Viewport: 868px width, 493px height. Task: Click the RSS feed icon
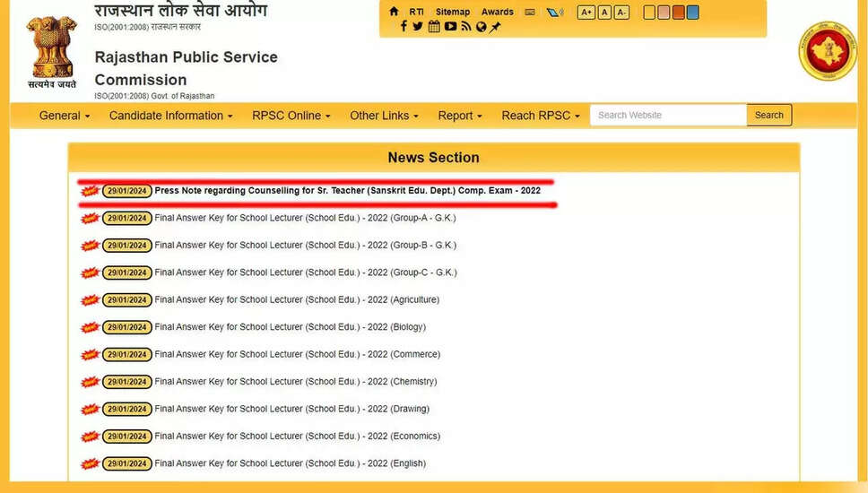tap(466, 27)
